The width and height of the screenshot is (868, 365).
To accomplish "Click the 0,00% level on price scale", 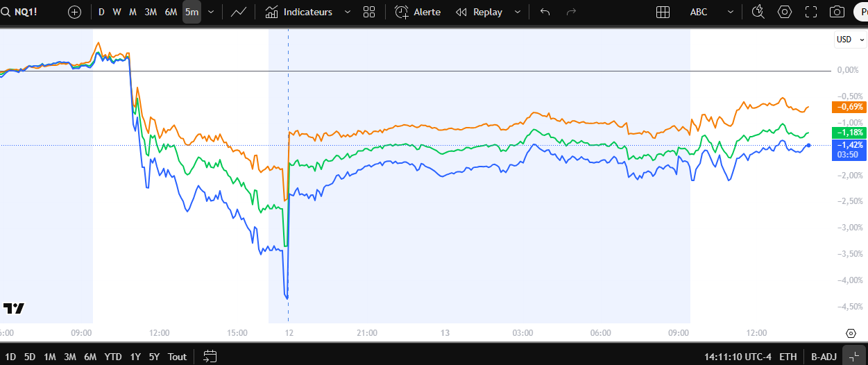I will 849,70.
